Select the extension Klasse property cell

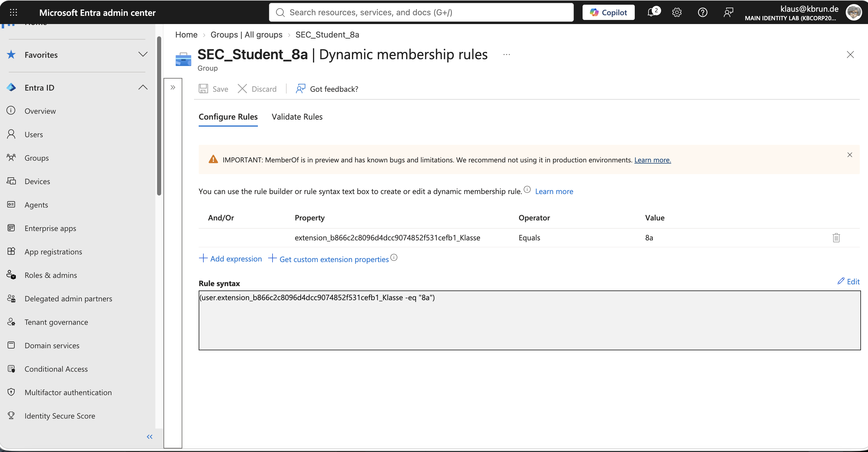tap(387, 238)
